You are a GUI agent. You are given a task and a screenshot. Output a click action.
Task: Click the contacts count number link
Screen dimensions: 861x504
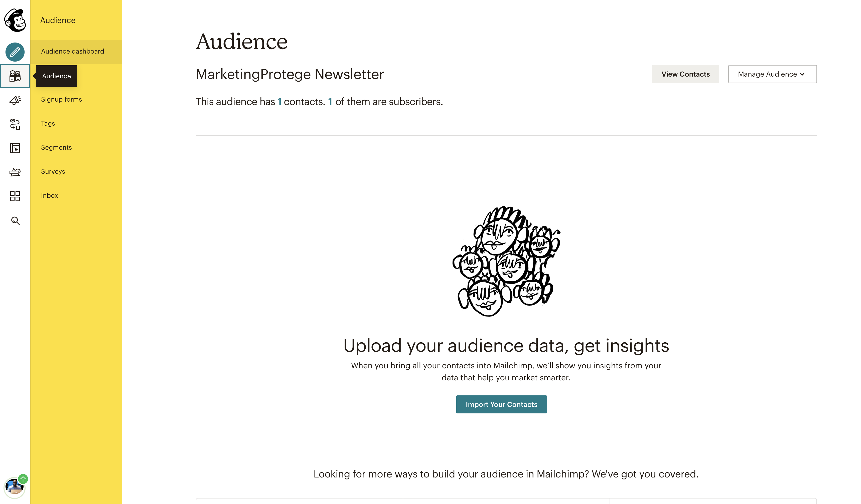pos(279,102)
